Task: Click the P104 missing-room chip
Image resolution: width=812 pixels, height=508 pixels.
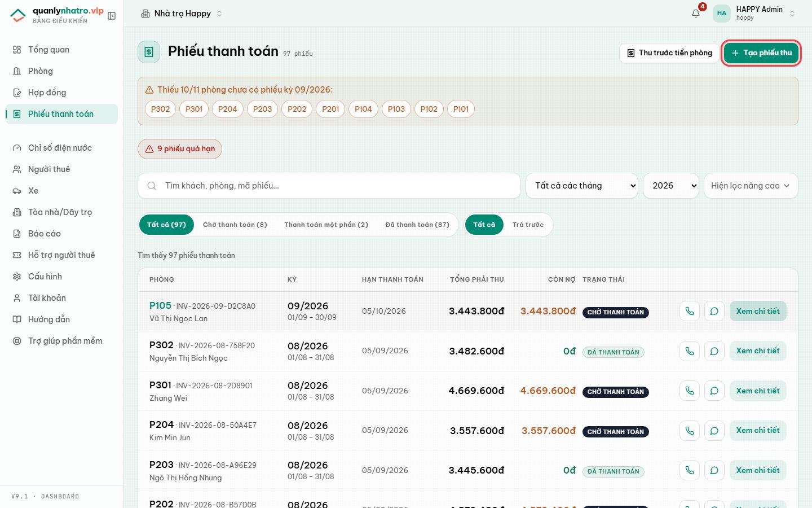Action: coord(363,109)
